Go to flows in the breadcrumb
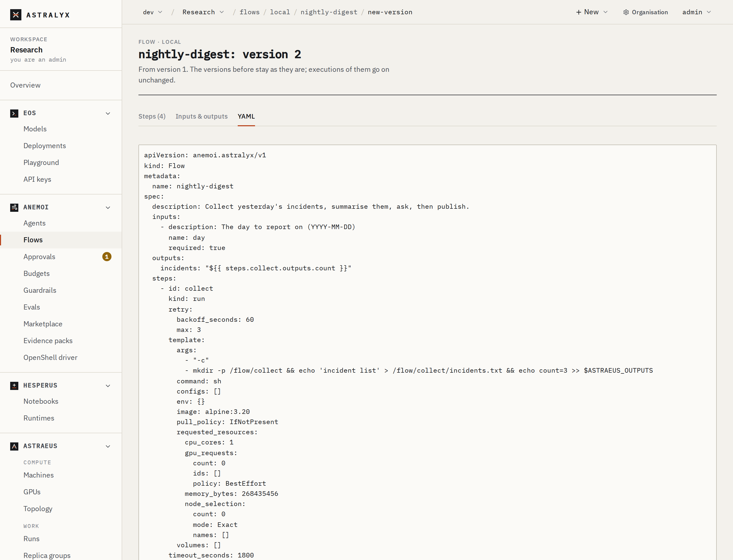This screenshot has height=560, width=733. pos(250,12)
